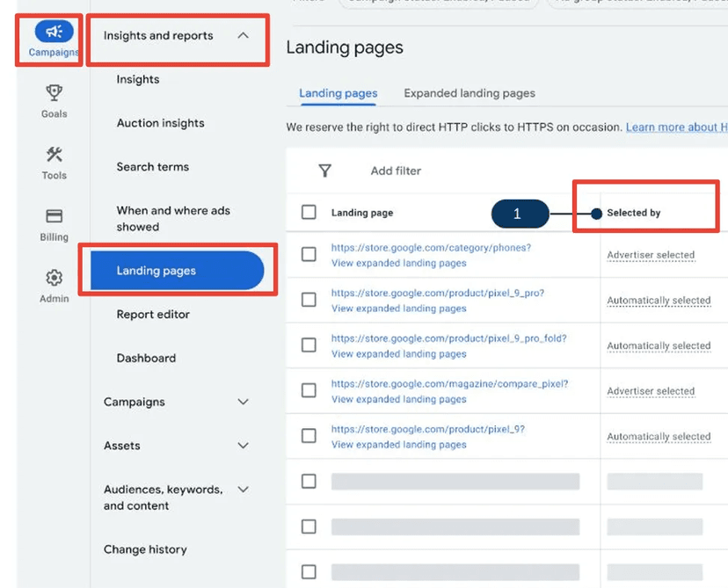Click the filter funnel icon
Screen dimensions: 728x588
pos(325,171)
